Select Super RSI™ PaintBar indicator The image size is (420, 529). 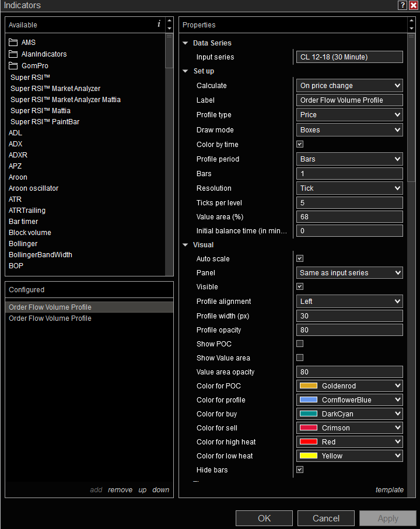(45, 122)
